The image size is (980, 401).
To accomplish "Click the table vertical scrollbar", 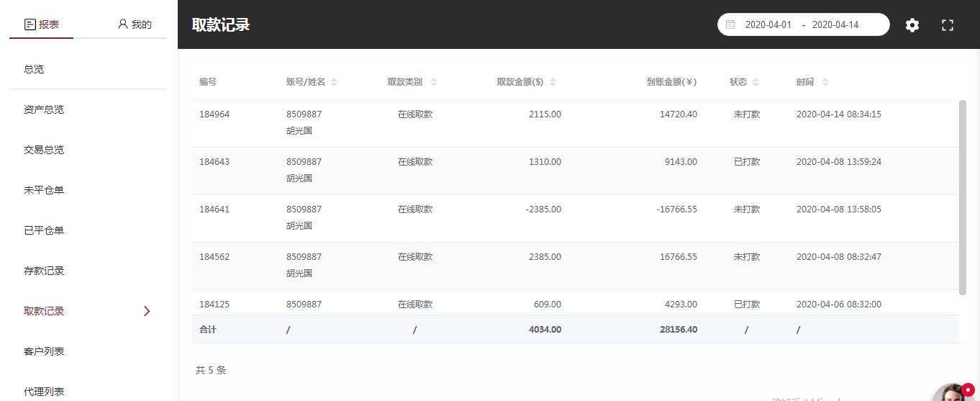I will (x=963, y=197).
